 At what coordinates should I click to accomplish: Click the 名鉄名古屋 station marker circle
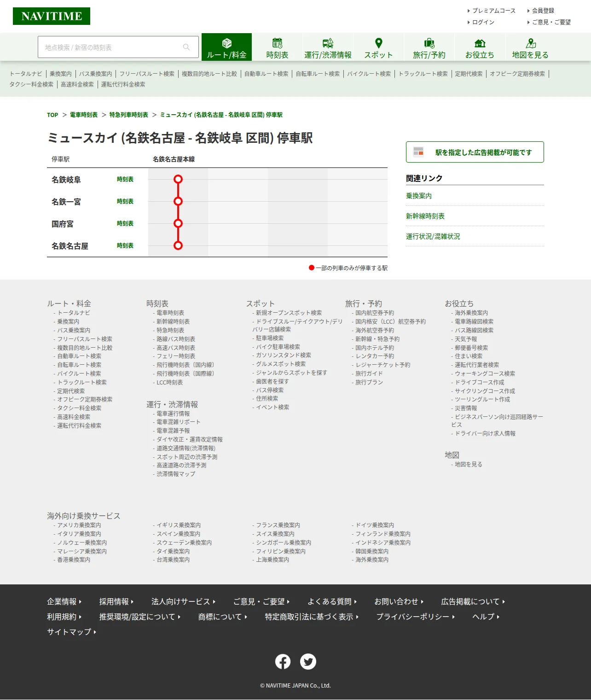178,245
